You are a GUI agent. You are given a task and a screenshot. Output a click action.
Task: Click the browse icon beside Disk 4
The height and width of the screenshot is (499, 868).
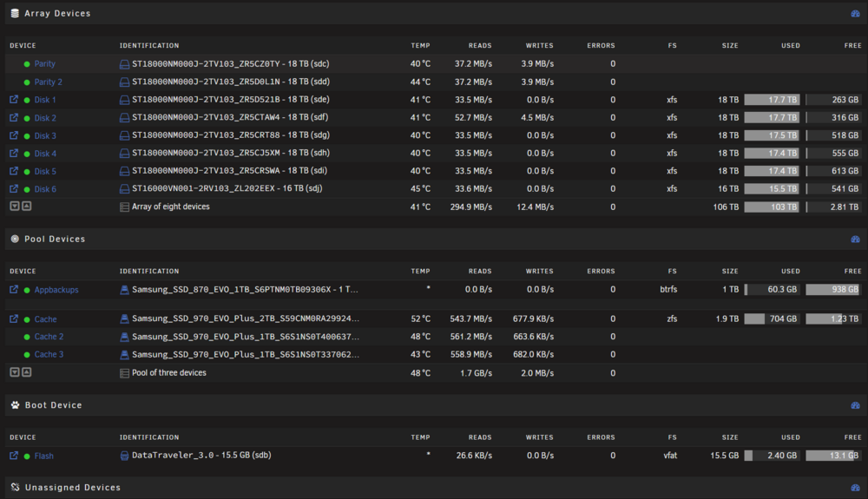coord(14,154)
